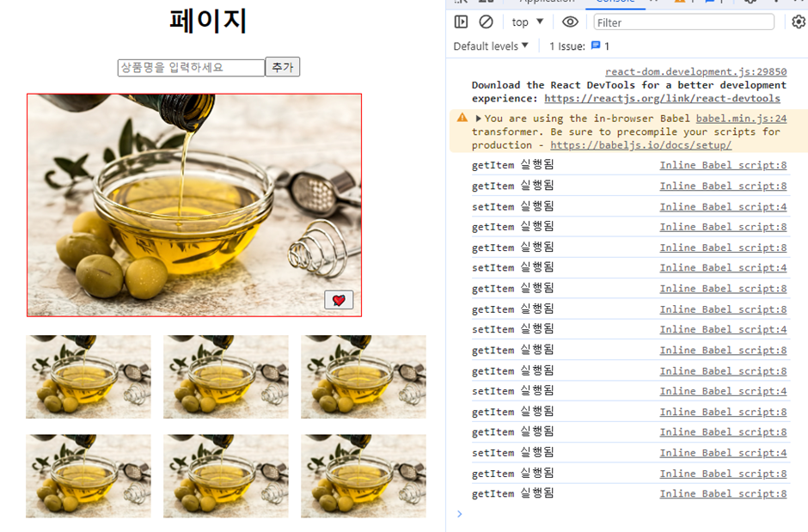This screenshot has width=808, height=532.
Task: Open the last getItem row's script:8 link
Action: coord(723,493)
